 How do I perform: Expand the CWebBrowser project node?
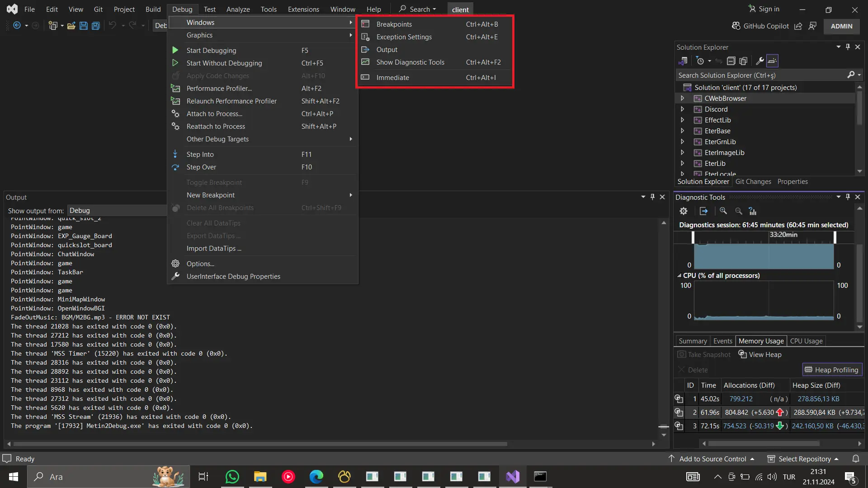[683, 99]
